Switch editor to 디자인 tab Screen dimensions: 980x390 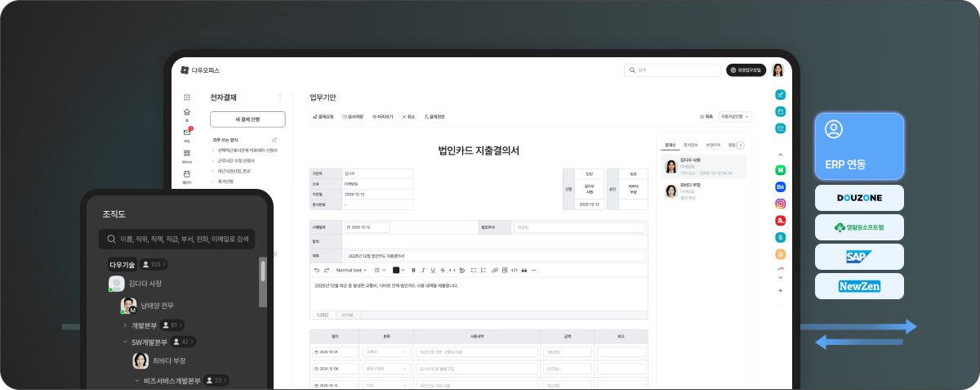323,315
